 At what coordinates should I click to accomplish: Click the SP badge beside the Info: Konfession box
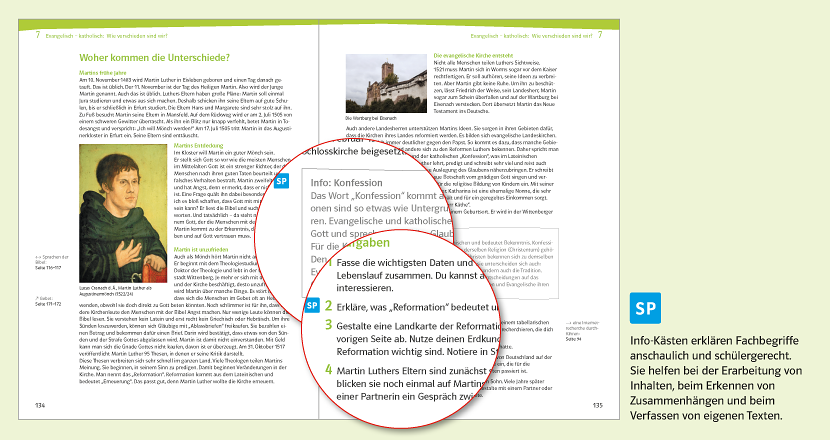point(282,181)
